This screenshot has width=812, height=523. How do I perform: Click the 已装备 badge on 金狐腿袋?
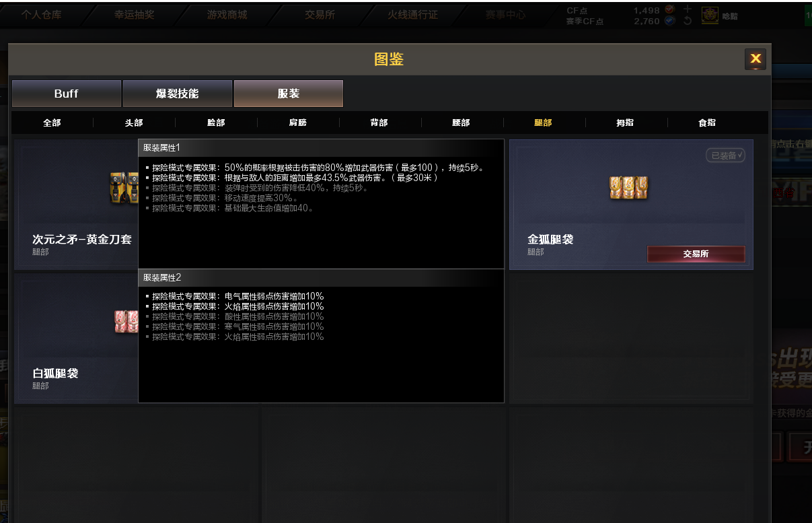(x=725, y=155)
